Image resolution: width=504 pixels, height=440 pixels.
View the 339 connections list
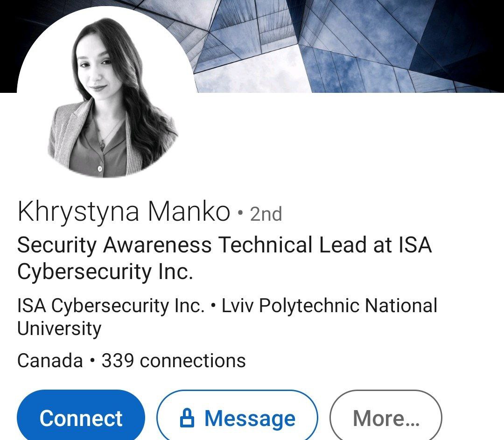(x=174, y=360)
